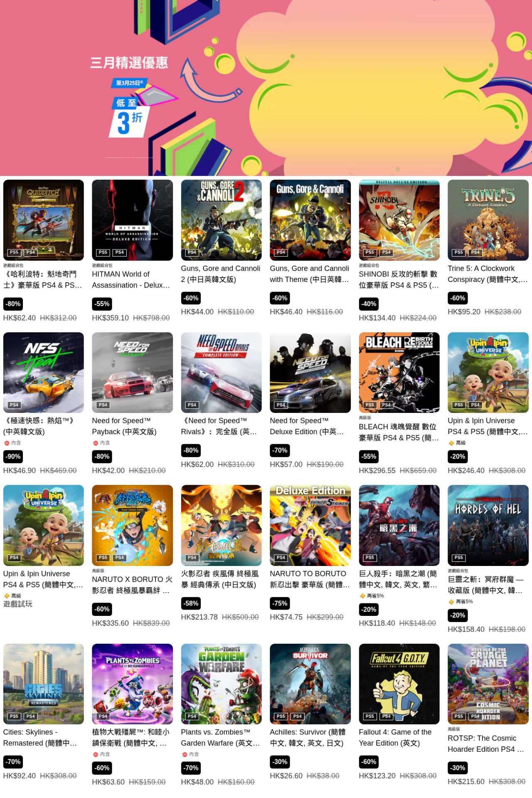Click the PS5 badge on the HITMAN cover

[103, 252]
